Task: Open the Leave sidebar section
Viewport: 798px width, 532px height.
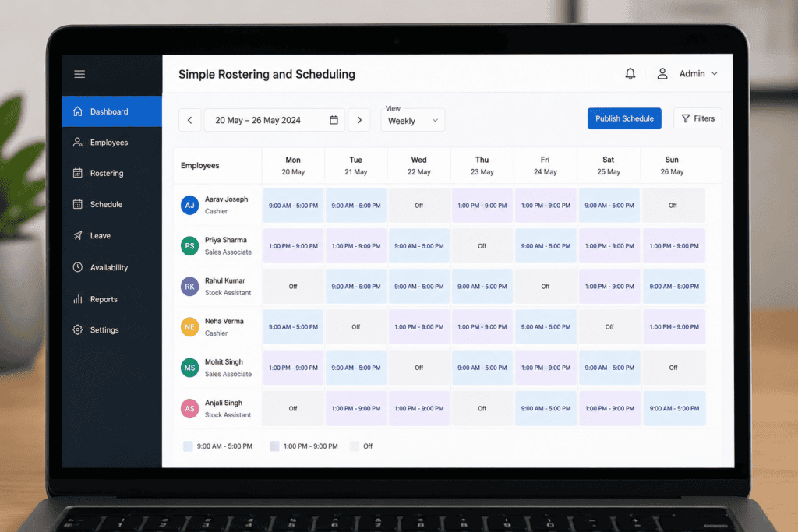Action: (x=112, y=235)
